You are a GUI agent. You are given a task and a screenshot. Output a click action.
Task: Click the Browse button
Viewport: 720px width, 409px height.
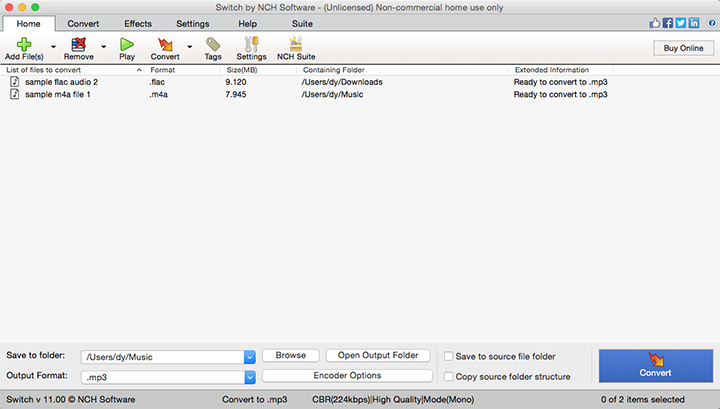[291, 355]
